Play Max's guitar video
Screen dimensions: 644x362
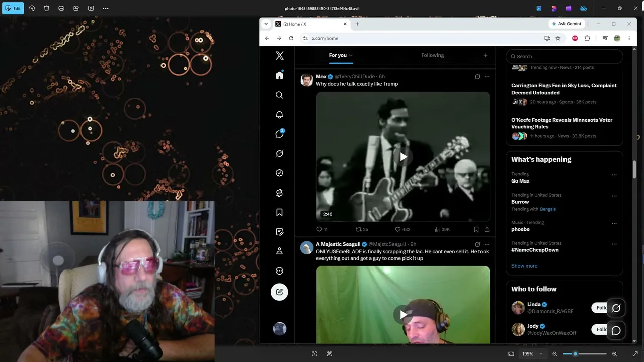[403, 157]
